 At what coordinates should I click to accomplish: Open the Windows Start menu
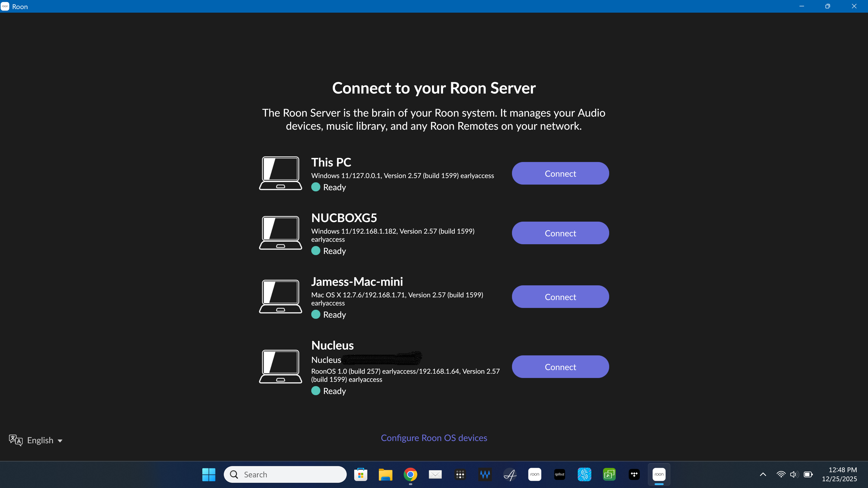[x=209, y=474]
